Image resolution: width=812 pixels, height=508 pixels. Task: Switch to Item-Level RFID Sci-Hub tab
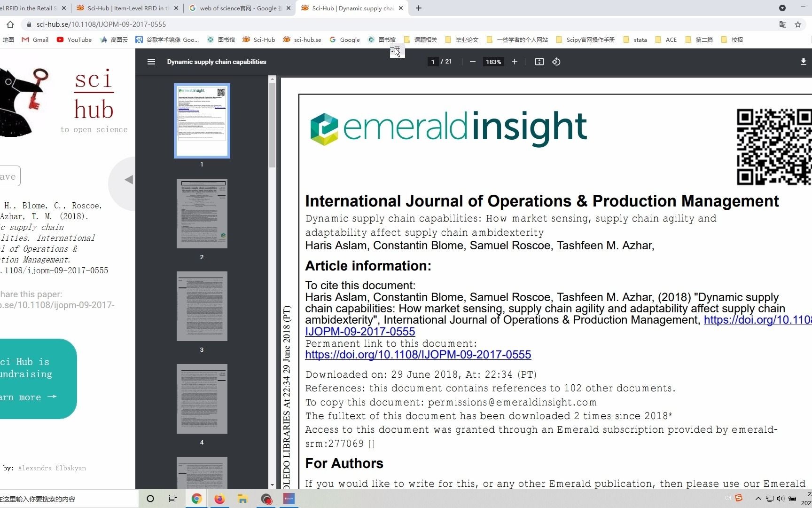pyautogui.click(x=127, y=8)
